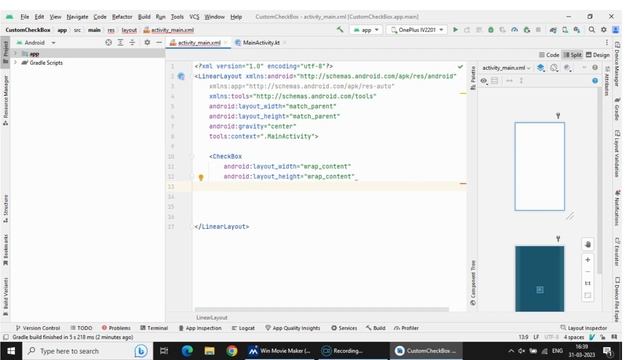Open the Build menu

point(144,17)
